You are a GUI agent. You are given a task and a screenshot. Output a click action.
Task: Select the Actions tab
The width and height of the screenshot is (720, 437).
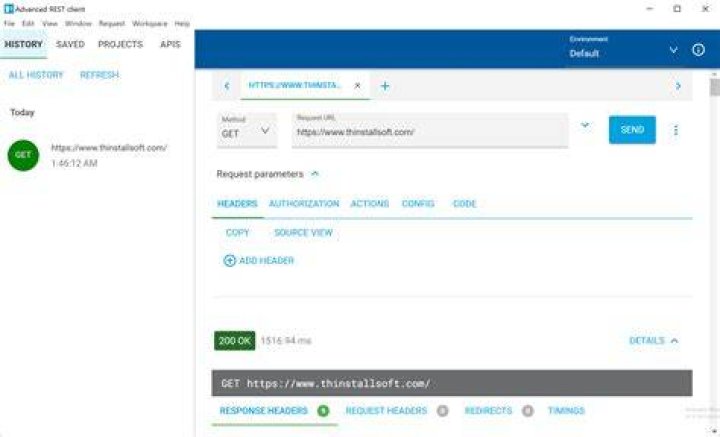point(370,203)
